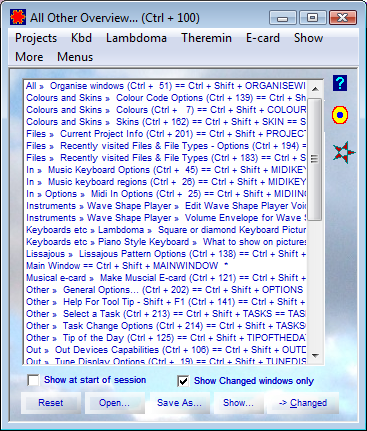
Task: Select the Tip of the Day row
Action: click(166, 338)
